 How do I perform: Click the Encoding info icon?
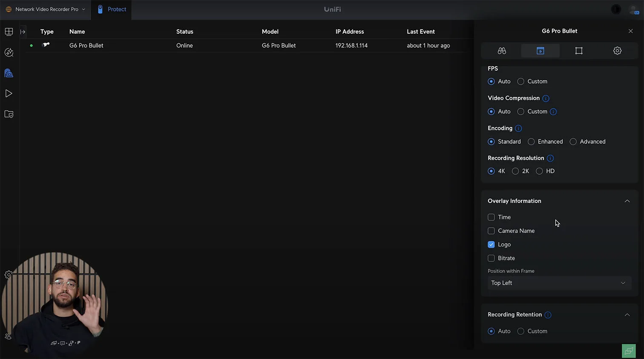[x=518, y=128]
